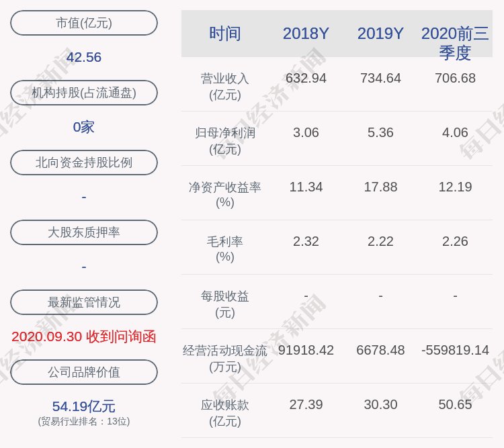The width and height of the screenshot is (504, 448).
Task: Select cash flow value 6678.48
Action: [380, 350]
